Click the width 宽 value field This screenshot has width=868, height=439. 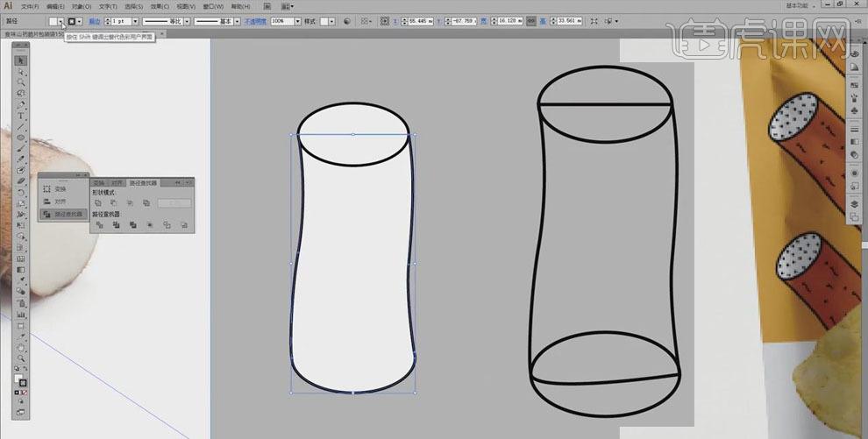pyautogui.click(x=509, y=21)
